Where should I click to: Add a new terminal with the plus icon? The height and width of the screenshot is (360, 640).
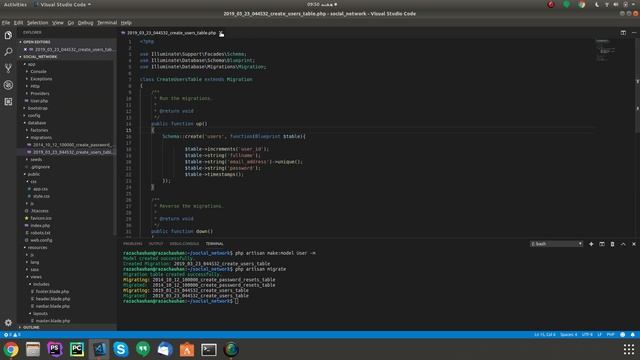(x=591, y=244)
